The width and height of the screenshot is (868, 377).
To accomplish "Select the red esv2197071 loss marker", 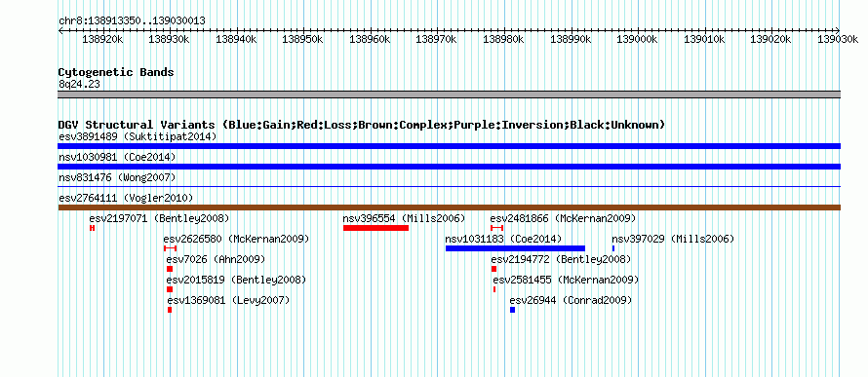I will tap(92, 228).
